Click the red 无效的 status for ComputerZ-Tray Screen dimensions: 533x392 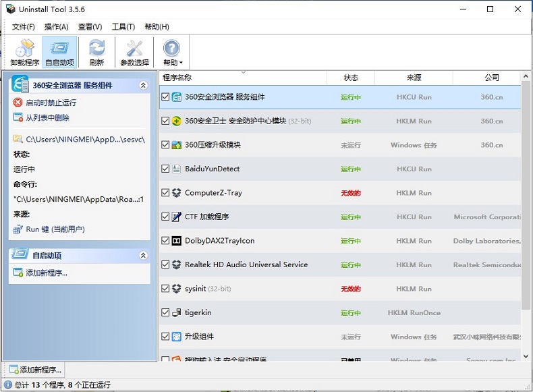tap(351, 193)
